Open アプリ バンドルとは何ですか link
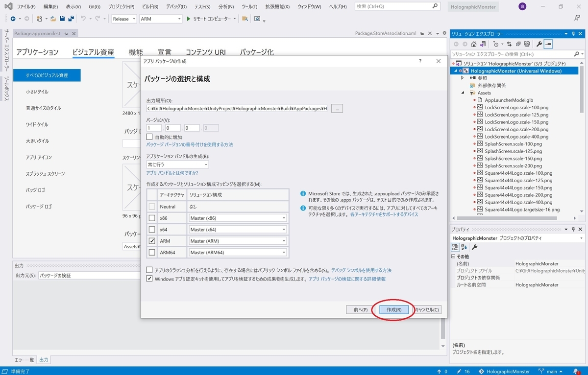This screenshot has height=375, width=588. [172, 173]
